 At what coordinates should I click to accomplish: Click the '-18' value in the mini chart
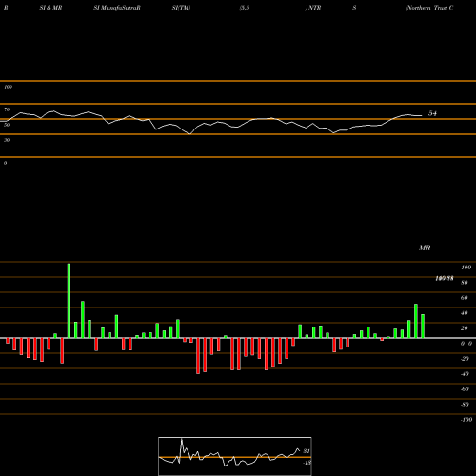307,463
